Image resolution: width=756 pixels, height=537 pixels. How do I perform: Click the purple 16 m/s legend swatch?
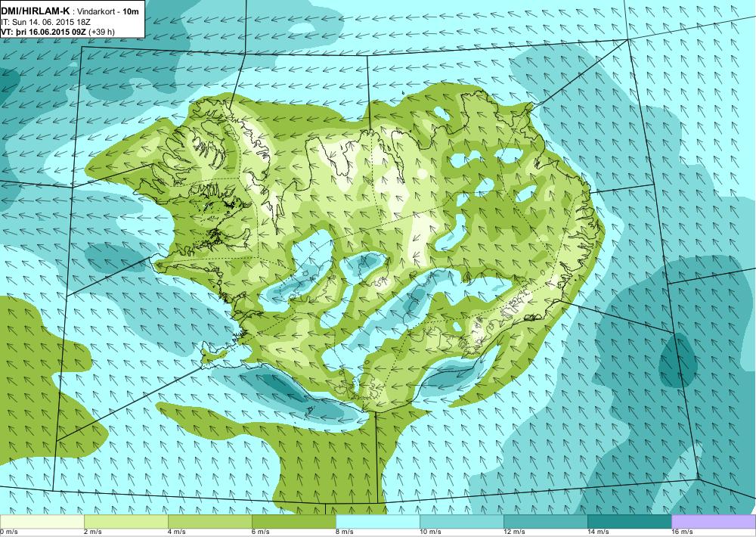pos(714,522)
